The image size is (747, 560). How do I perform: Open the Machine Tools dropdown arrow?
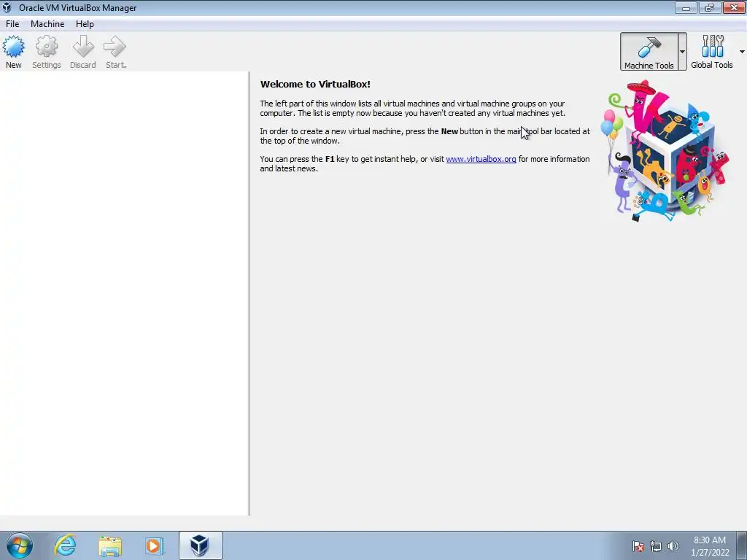682,52
